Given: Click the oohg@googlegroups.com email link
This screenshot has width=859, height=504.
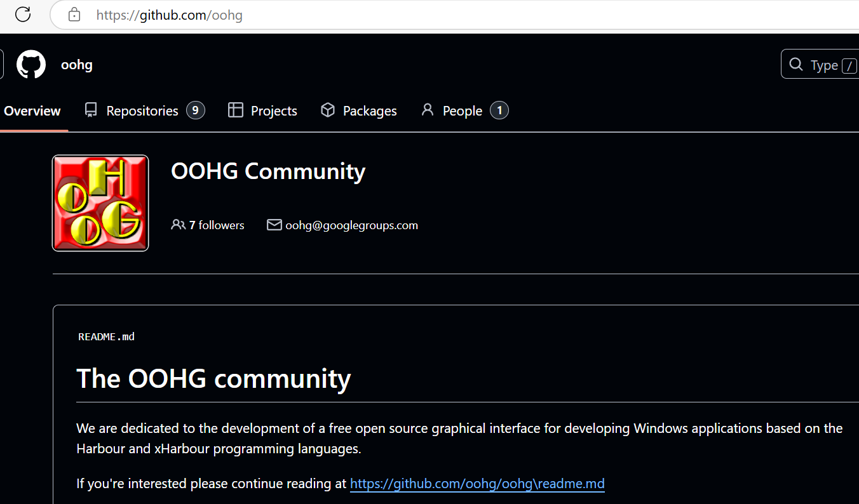Looking at the screenshot, I should (351, 225).
